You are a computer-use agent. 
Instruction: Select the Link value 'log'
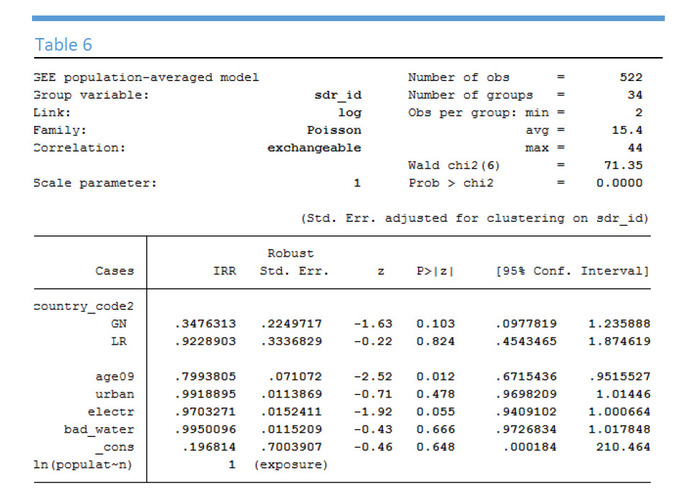point(350,113)
